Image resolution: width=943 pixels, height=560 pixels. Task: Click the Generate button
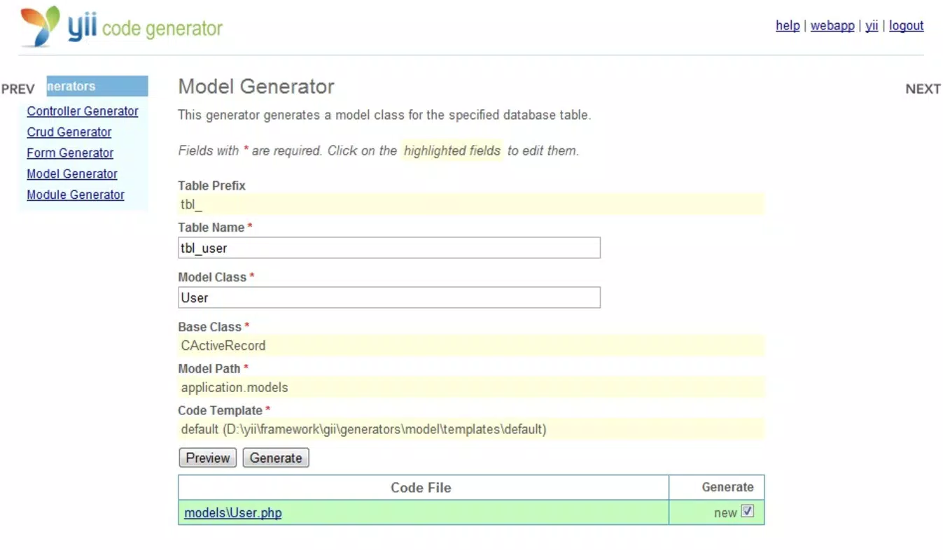(x=276, y=458)
